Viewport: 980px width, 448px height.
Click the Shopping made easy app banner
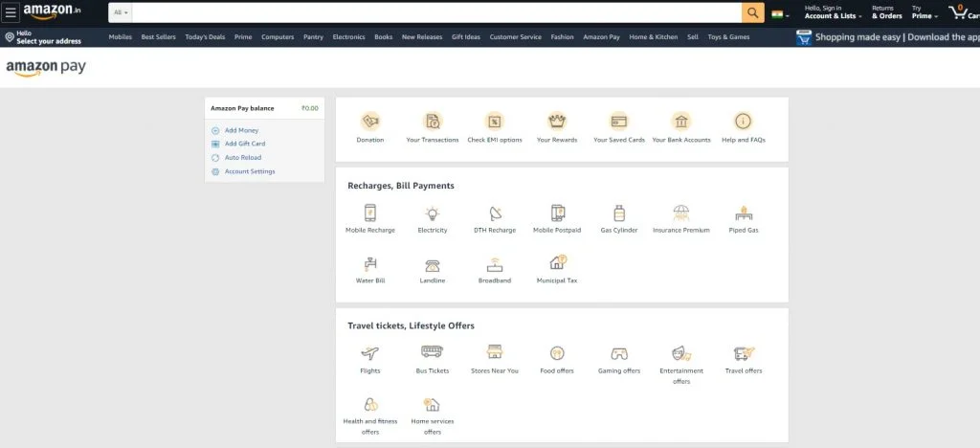pos(887,37)
